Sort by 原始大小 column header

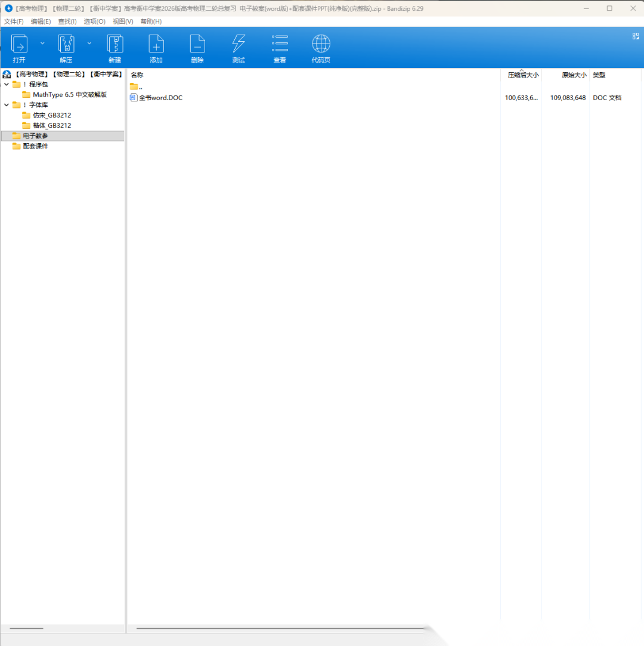[574, 75]
